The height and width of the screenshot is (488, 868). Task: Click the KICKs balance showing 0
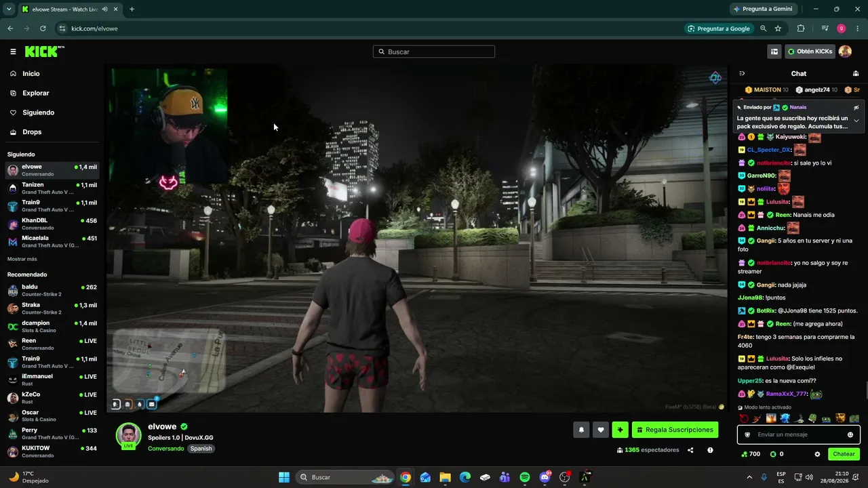point(776,454)
